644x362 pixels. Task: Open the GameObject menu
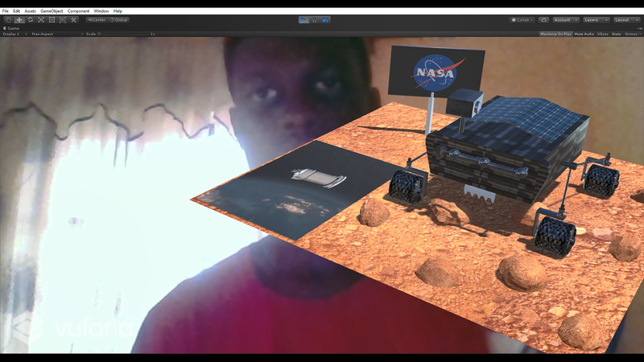[52, 11]
